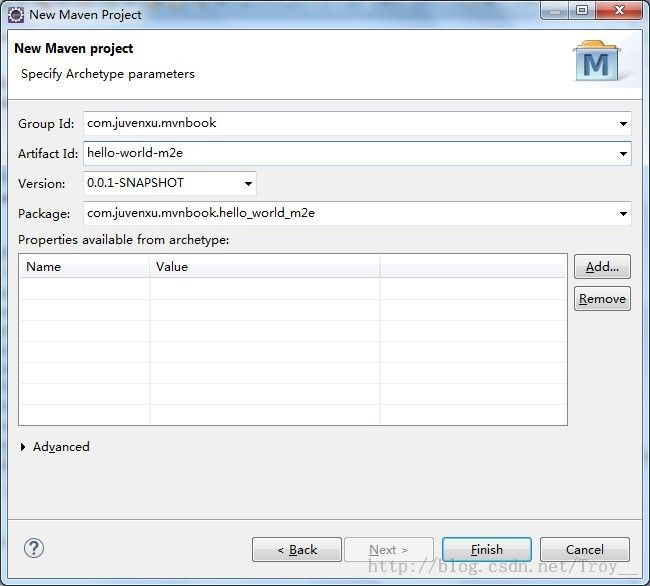Image resolution: width=650 pixels, height=586 pixels.
Task: Focus the Package text field
Action: [x=357, y=213]
